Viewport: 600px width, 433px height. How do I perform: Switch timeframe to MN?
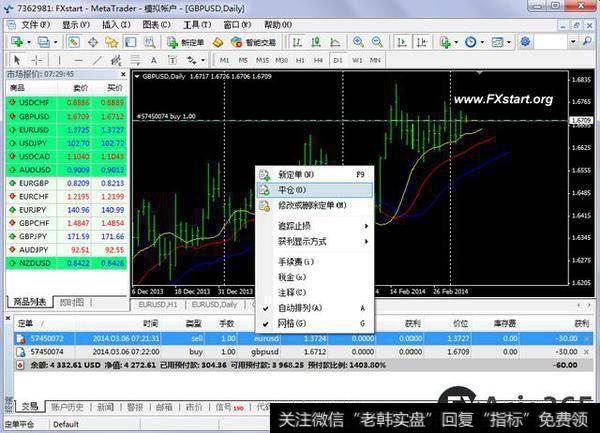(x=375, y=60)
